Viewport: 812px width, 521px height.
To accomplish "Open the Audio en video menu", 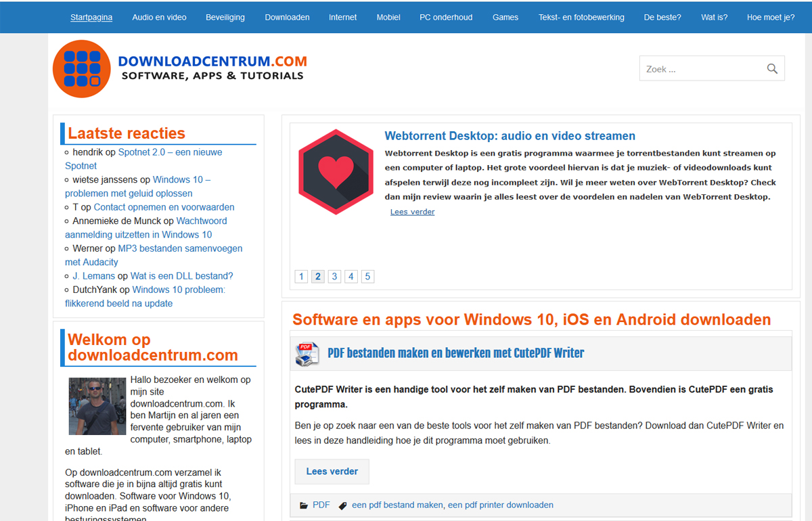I will (159, 18).
